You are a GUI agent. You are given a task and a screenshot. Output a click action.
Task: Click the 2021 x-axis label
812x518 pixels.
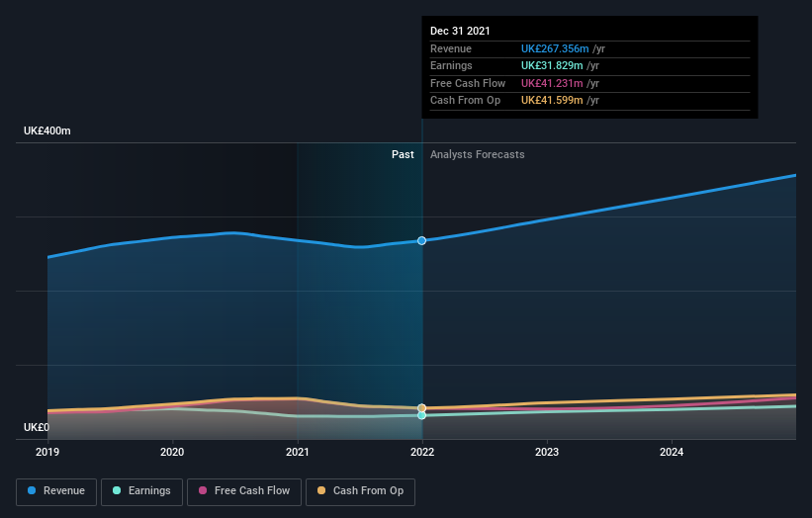click(x=298, y=452)
